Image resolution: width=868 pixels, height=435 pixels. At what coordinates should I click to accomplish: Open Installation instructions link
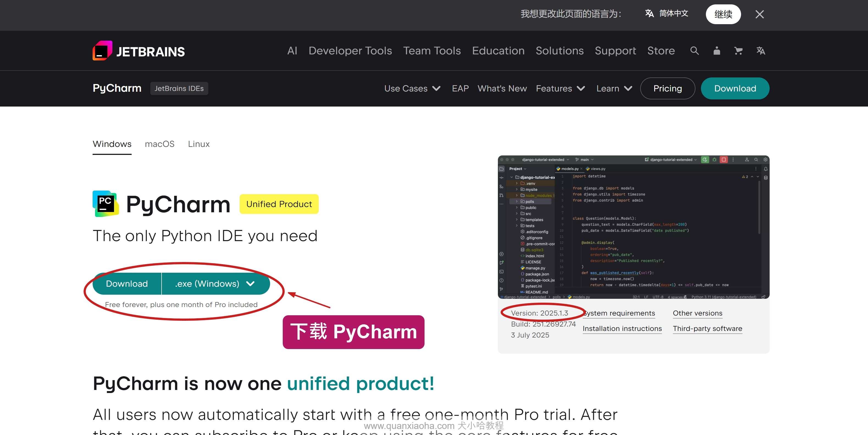coord(622,329)
